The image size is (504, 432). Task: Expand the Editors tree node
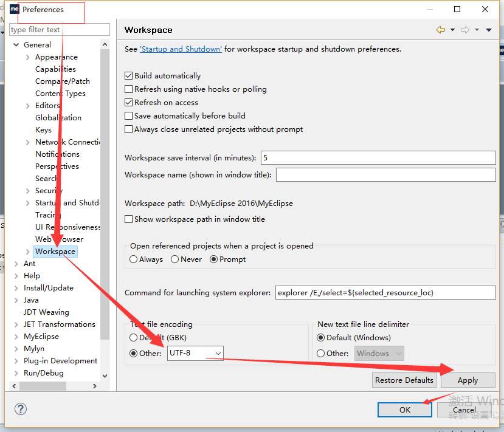27,106
